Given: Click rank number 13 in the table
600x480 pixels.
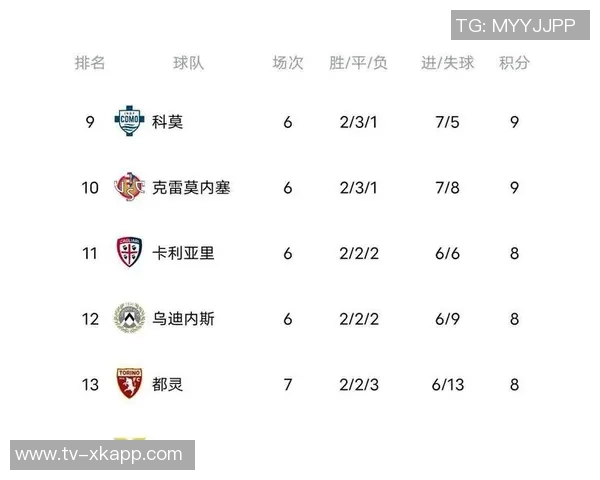Looking at the screenshot, I should coord(90,385).
